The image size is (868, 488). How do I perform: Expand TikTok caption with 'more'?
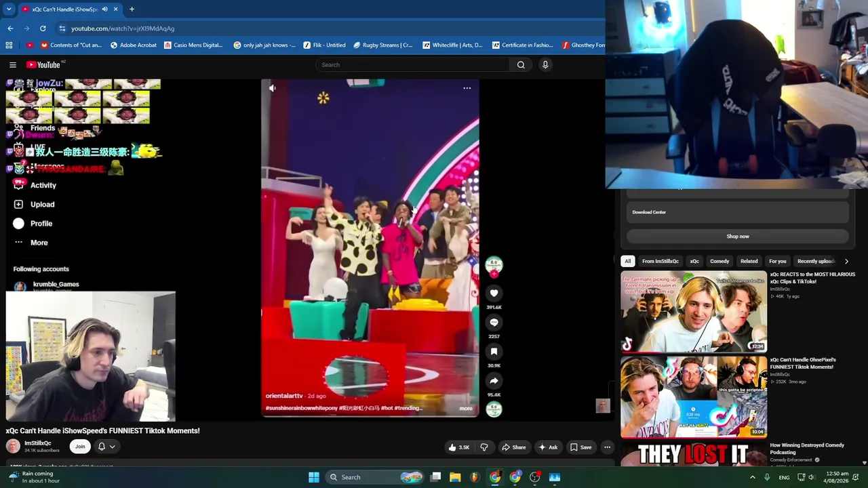[x=466, y=408]
